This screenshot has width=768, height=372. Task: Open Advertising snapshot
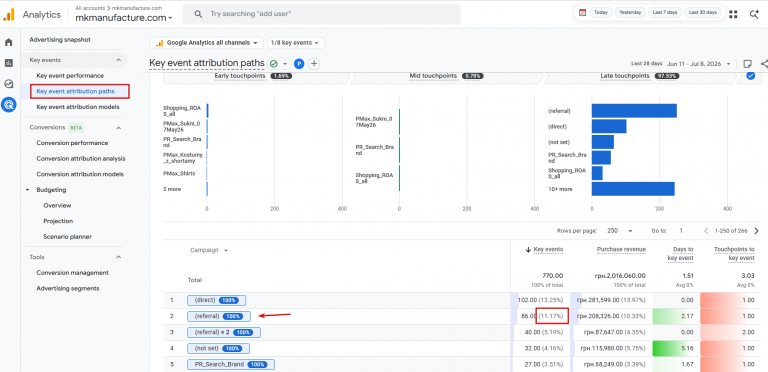pos(60,40)
